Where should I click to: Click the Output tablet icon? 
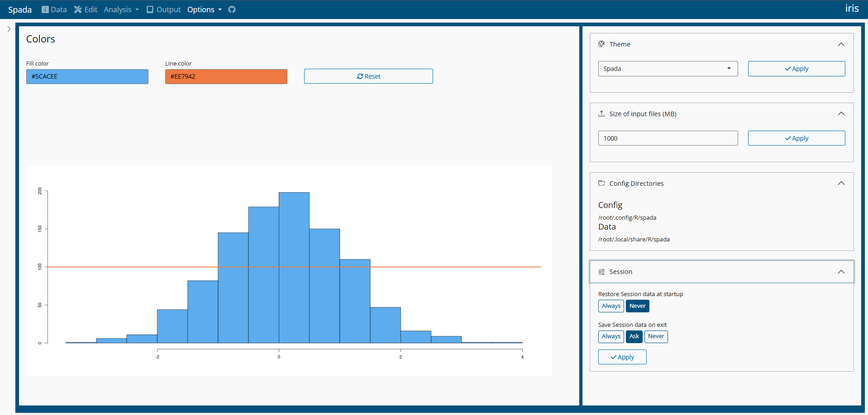(150, 9)
